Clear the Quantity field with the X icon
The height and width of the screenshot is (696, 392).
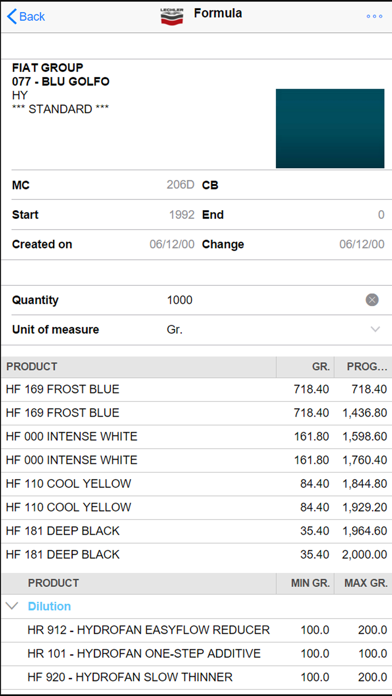tap(372, 300)
